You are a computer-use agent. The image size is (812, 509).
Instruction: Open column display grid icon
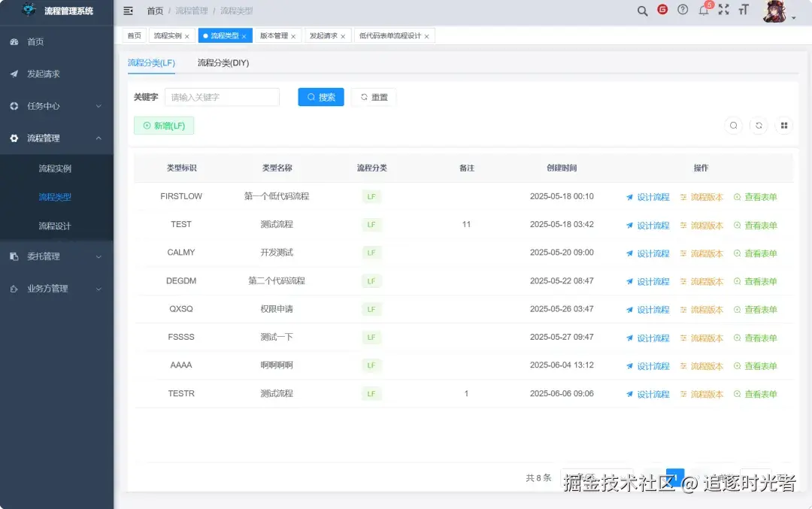(784, 126)
